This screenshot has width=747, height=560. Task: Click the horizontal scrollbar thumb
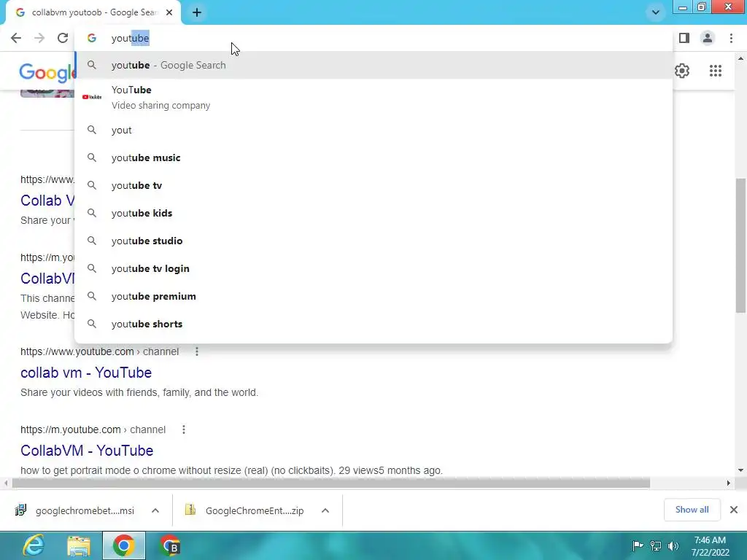click(331, 483)
